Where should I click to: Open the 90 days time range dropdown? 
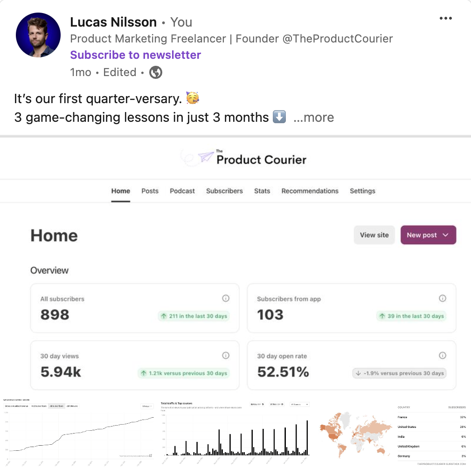tap(146, 406)
